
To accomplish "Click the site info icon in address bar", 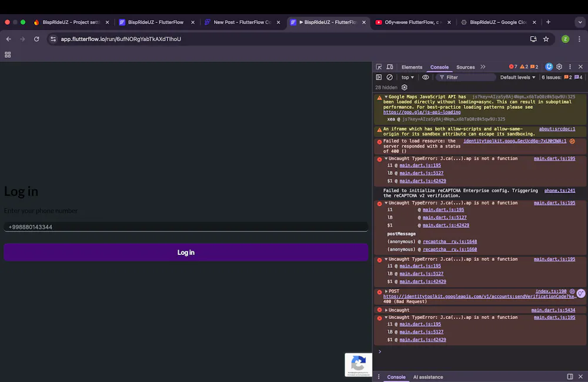I will [54, 39].
